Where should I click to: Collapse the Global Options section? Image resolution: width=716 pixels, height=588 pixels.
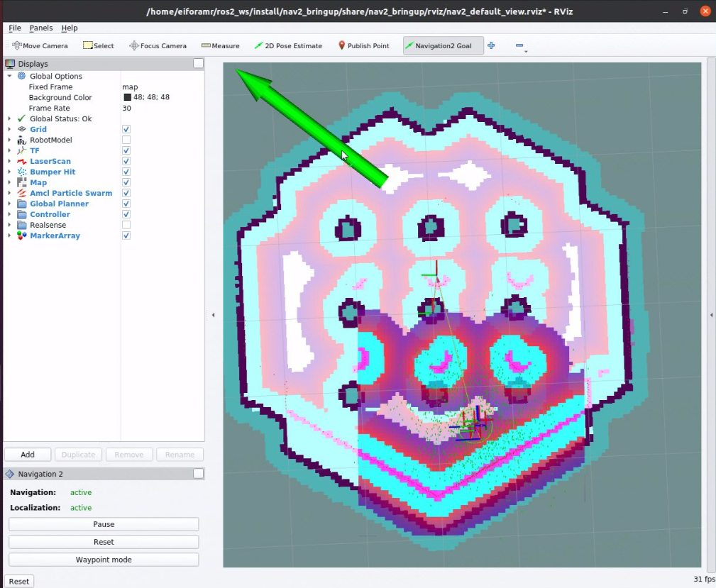pos(9,76)
